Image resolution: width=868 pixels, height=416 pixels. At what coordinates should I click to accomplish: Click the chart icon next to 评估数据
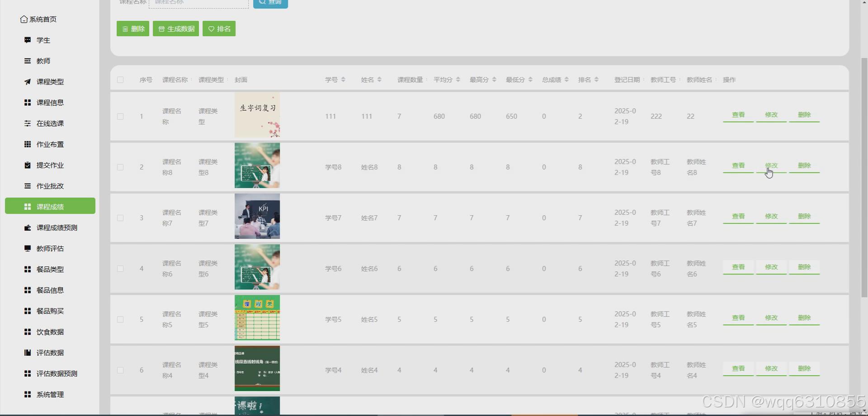point(28,352)
